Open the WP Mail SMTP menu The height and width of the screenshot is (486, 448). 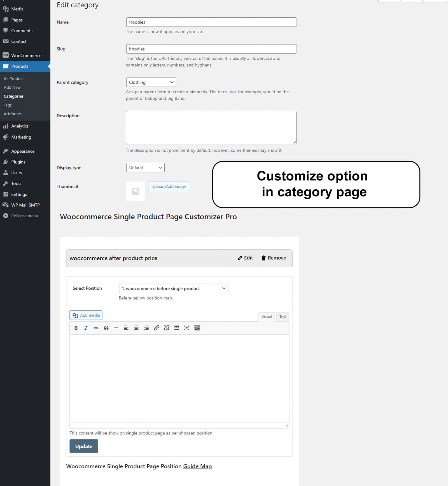(25, 205)
